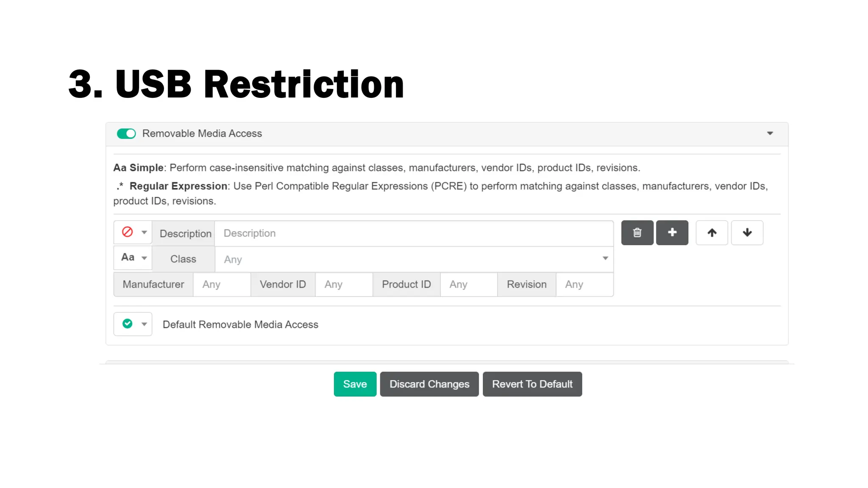Screen dimensions: 868x488
Task: Click the green checkmark default access icon
Action: (x=127, y=324)
